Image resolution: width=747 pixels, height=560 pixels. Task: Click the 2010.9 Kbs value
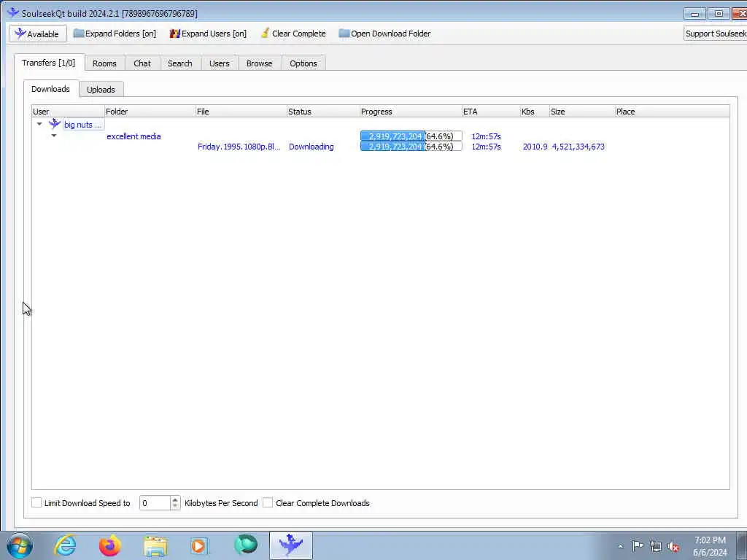coord(535,147)
